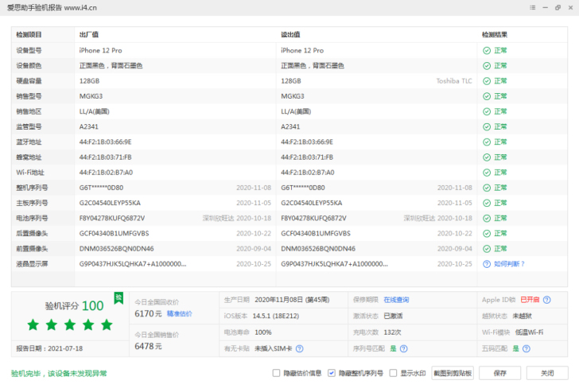Select Bluetooth address 44:F2:1B:03:66:9E in 读出值
579x392 pixels.
click(x=307, y=142)
